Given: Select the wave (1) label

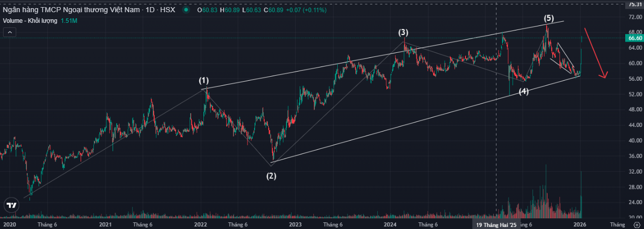Looking at the screenshot, I should (x=203, y=81).
